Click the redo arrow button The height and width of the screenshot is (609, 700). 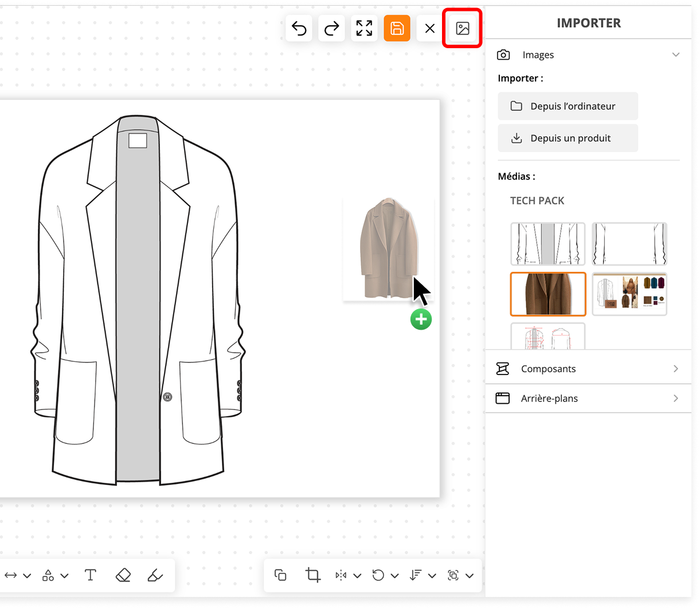point(331,29)
